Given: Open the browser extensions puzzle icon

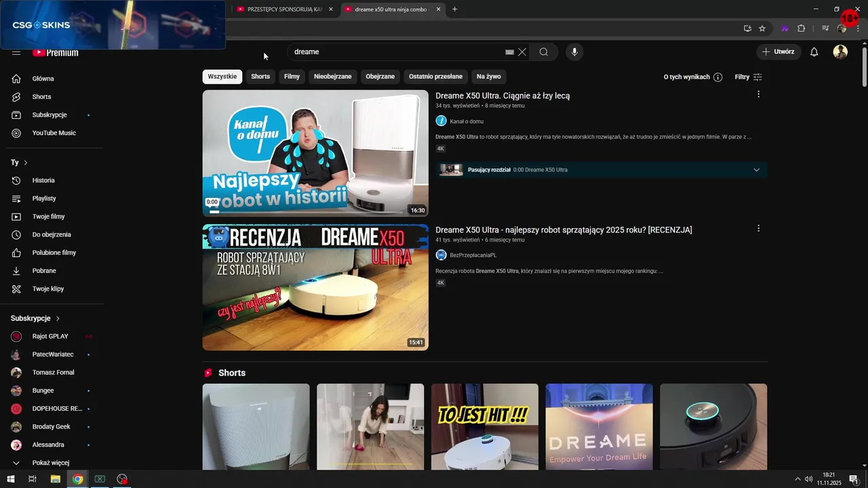Looking at the screenshot, I should tap(801, 28).
